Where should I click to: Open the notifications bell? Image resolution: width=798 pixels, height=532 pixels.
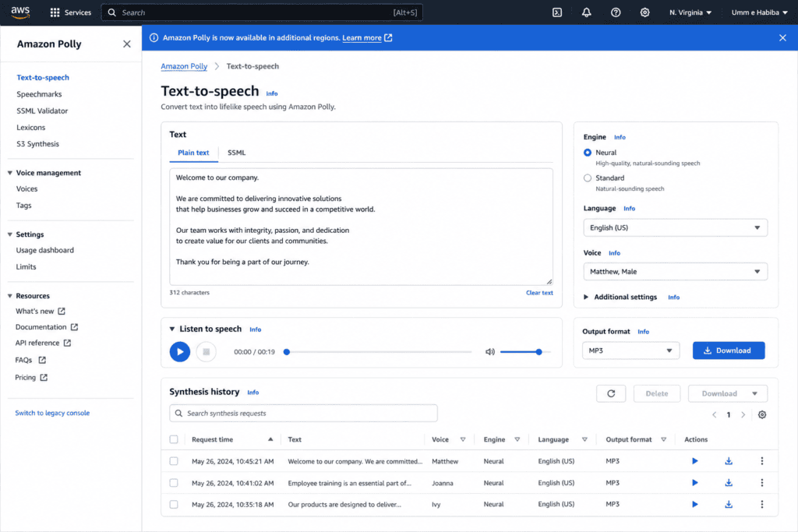(x=586, y=12)
